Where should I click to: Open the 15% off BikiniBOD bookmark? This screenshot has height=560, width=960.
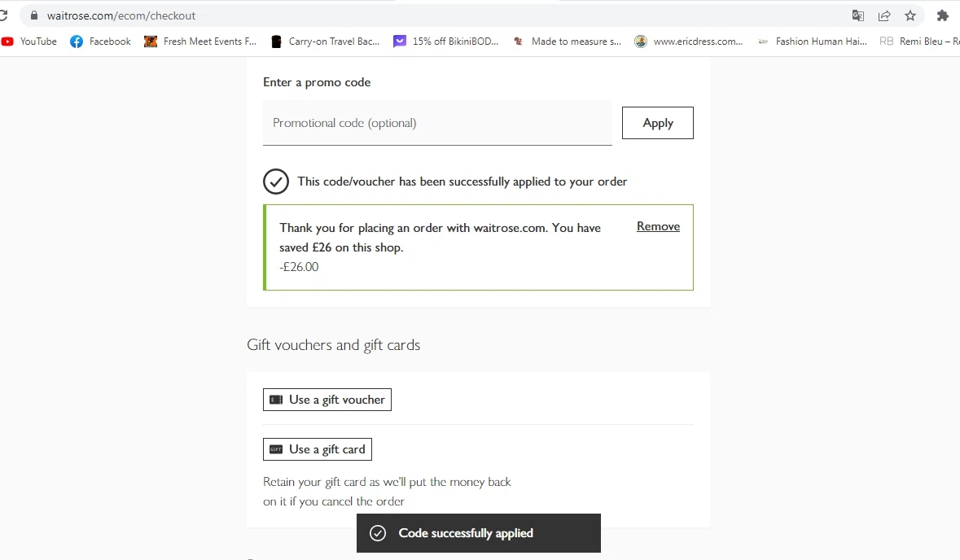pyautogui.click(x=446, y=42)
